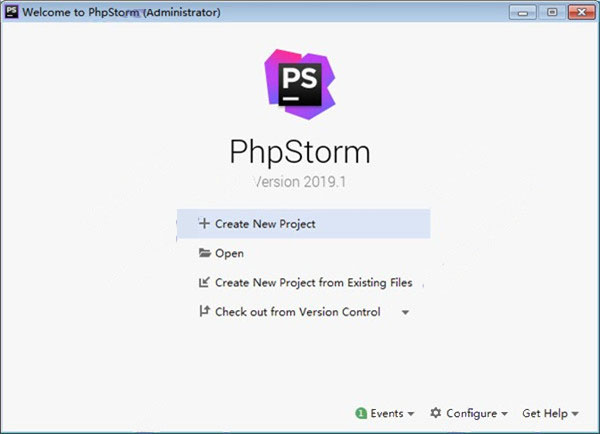The height and width of the screenshot is (434, 600).
Task: Click the Events label
Action: click(387, 413)
